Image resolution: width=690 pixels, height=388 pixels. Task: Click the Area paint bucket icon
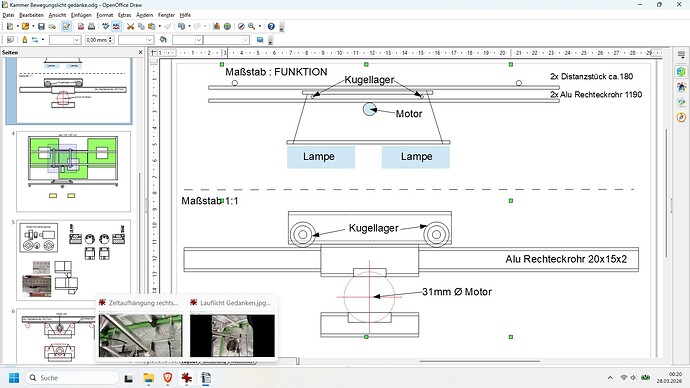(x=163, y=40)
